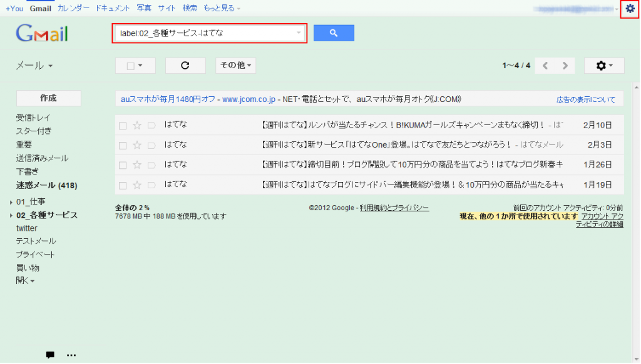Viewport: 641px width, 364px height.
Task: Click the ellipsis gadgets icon at the bottom
Action: coord(71,355)
